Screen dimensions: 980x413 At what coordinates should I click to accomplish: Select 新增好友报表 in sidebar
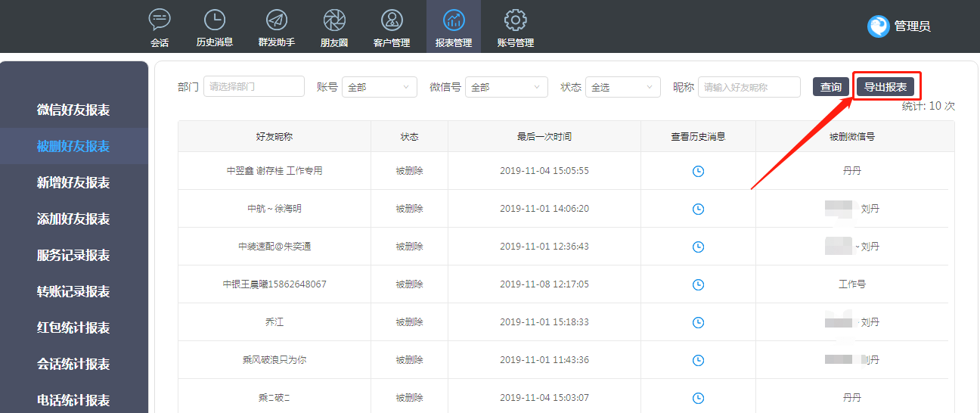click(x=73, y=182)
